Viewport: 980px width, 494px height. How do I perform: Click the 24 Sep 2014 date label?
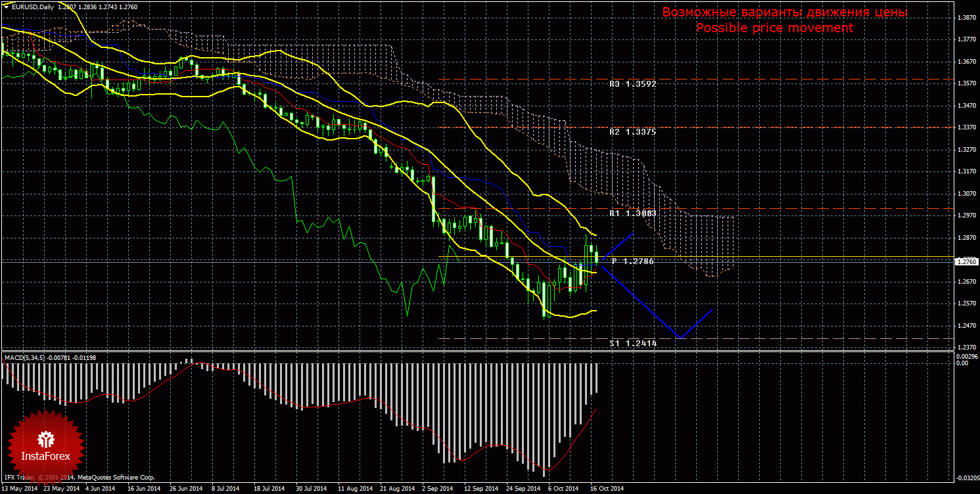point(522,489)
